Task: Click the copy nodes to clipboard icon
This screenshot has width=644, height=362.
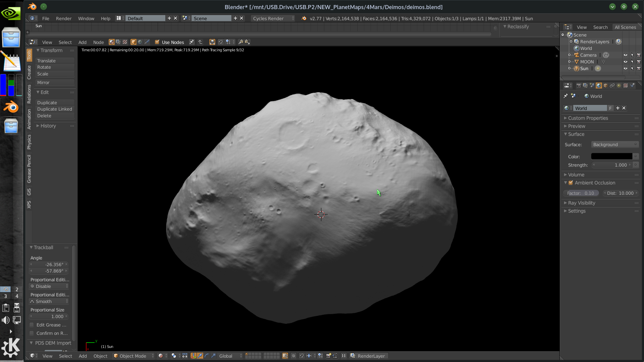Action: tap(241, 42)
